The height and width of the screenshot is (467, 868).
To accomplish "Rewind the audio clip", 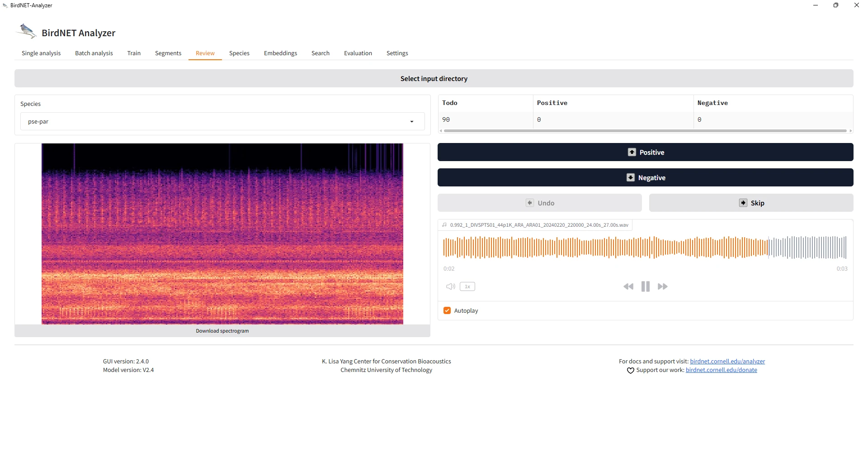I will point(628,286).
